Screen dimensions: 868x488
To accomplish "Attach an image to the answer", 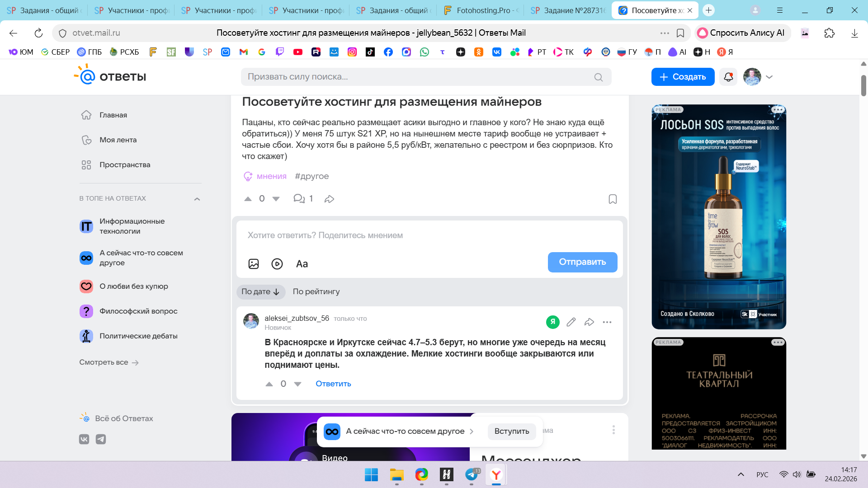I will pos(254,264).
